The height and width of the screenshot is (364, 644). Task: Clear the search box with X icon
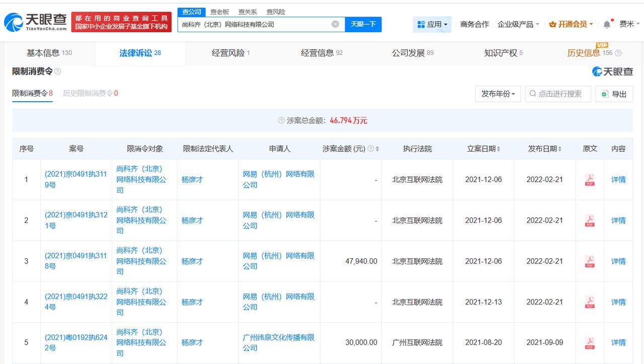[335, 24]
